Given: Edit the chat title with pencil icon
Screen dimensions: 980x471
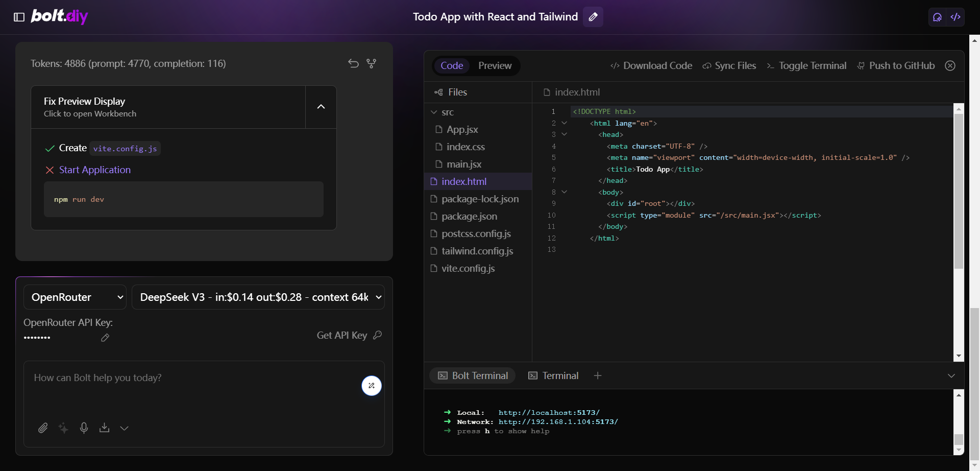Looking at the screenshot, I should click(x=593, y=17).
